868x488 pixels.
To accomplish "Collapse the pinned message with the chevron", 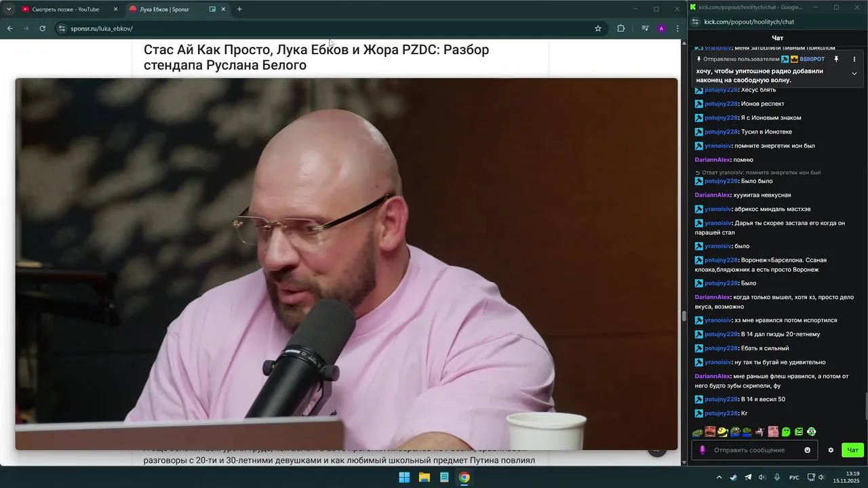I will (854, 73).
